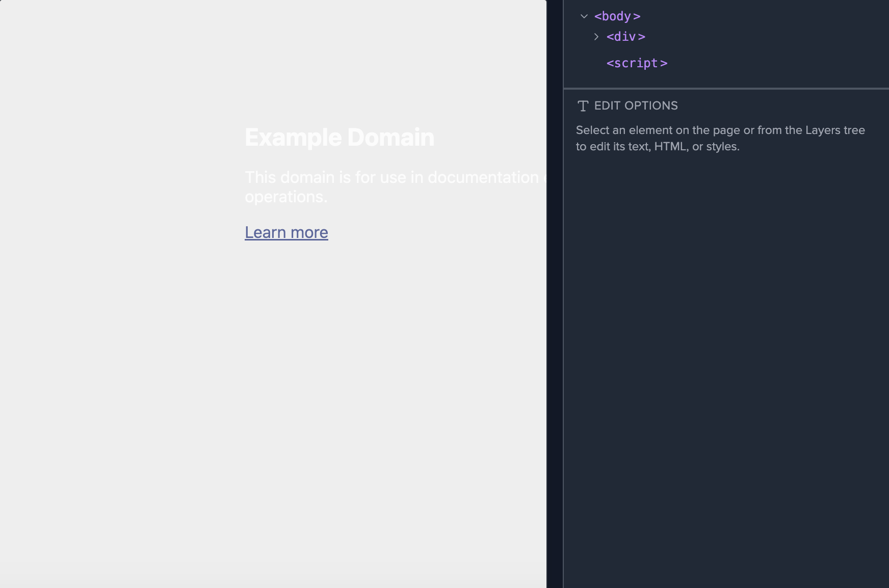Click the Edit Options text icon
This screenshot has width=889, height=588.
[x=583, y=105]
